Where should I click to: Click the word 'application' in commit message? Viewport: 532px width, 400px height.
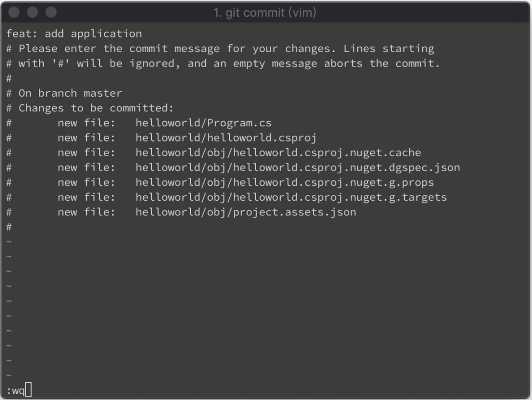click(x=106, y=34)
